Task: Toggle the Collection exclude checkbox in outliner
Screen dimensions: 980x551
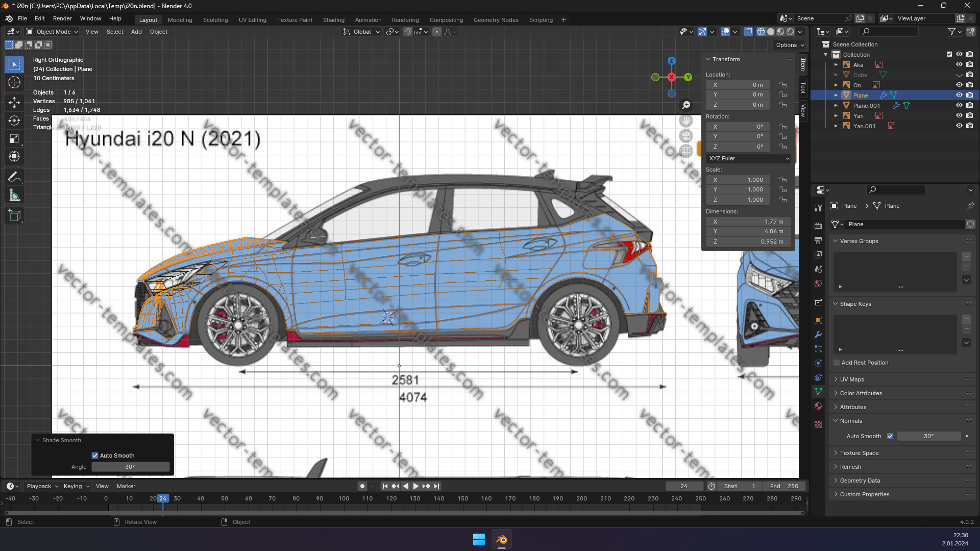Action: click(x=949, y=55)
